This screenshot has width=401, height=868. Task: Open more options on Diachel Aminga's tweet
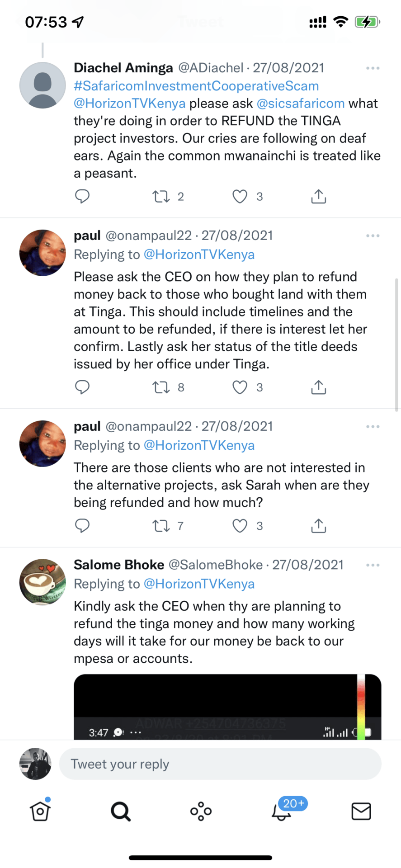pyautogui.click(x=373, y=68)
